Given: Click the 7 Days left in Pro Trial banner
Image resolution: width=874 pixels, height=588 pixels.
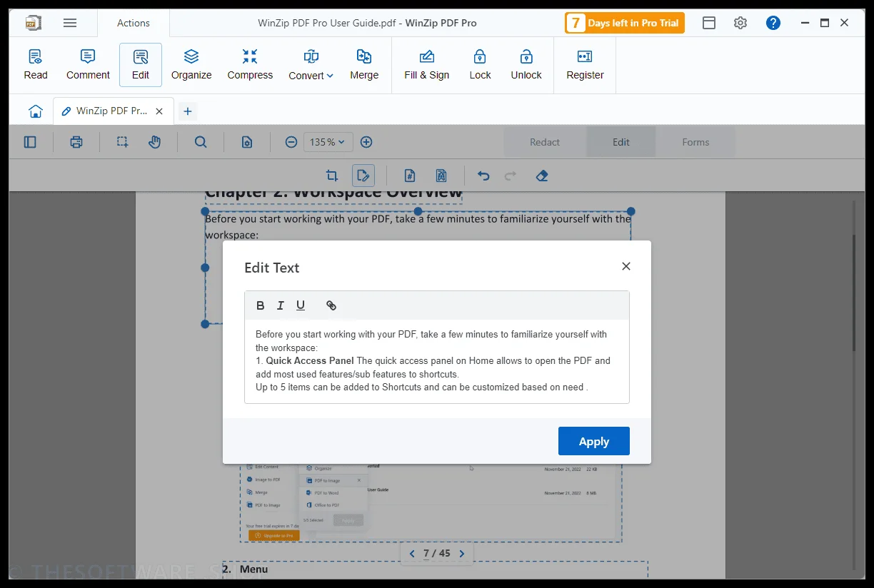Looking at the screenshot, I should [625, 23].
